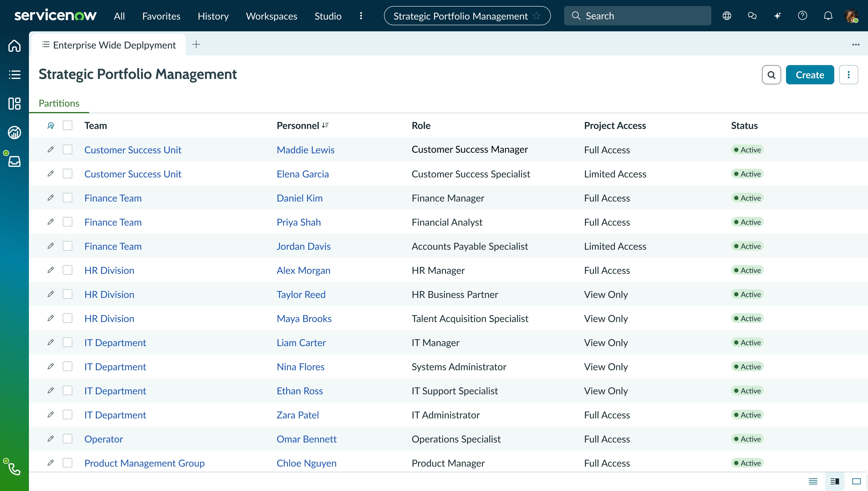Click the AI sparkle icon

point(778,16)
